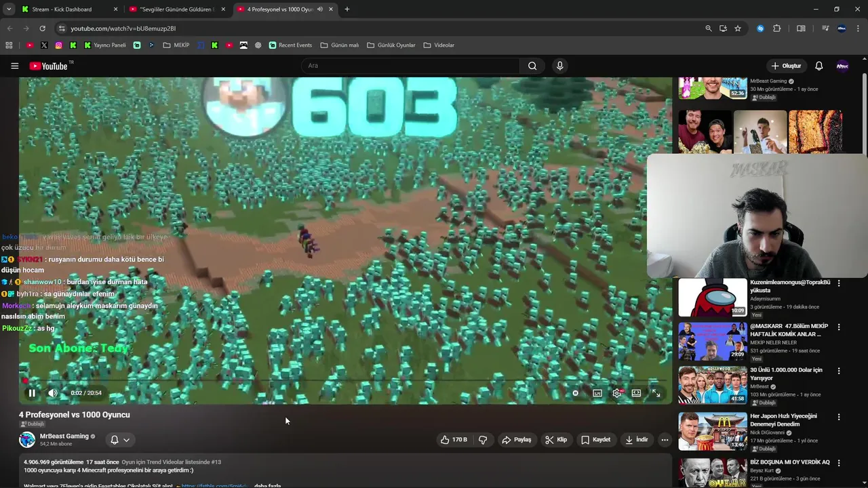Open the apps grid in bookmarks bar
This screenshot has width=868, height=488.
[x=9, y=45]
